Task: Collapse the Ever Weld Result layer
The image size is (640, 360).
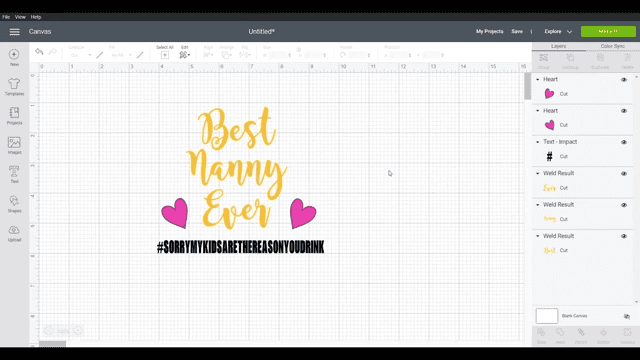Action: 538,173
